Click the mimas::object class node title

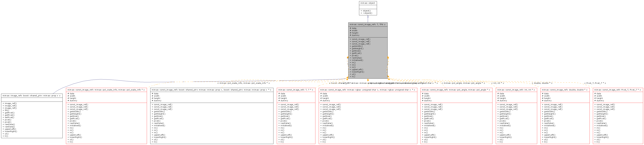point(368,3)
